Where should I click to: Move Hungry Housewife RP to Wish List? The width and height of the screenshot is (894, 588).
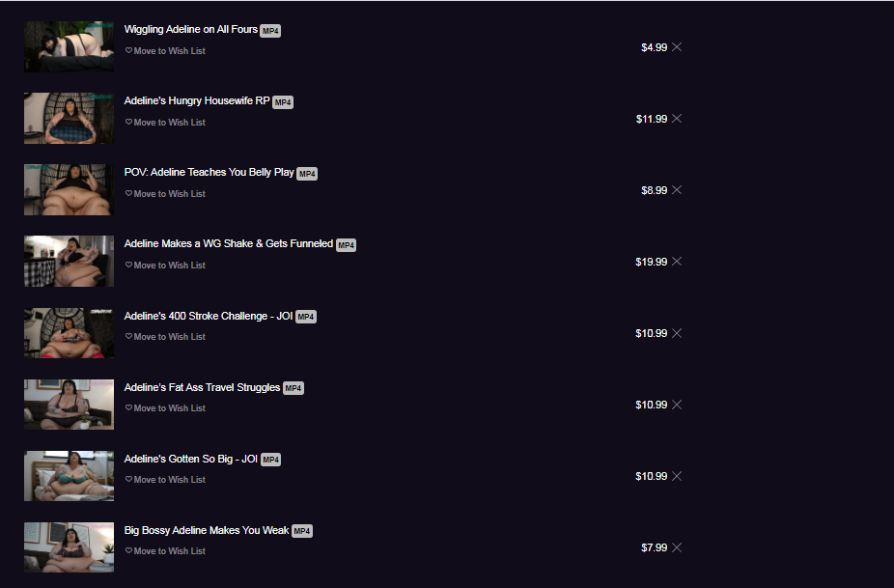click(166, 123)
